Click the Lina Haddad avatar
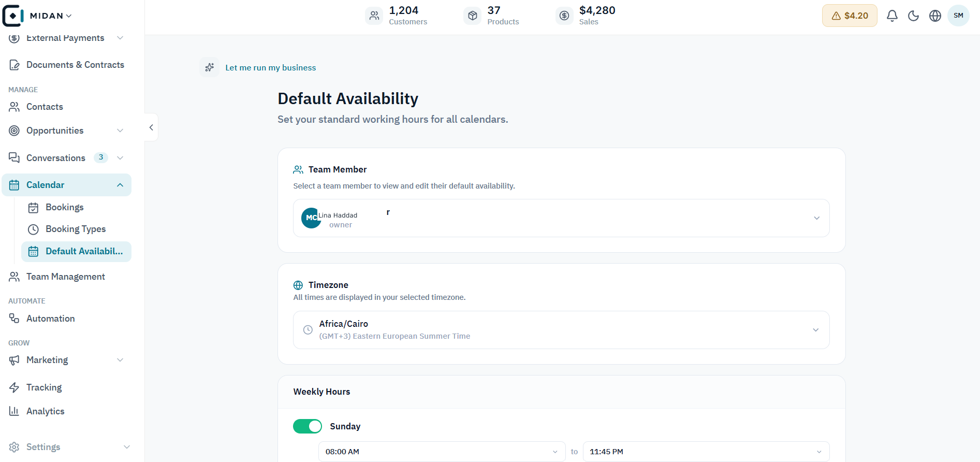980x462 pixels. tap(311, 218)
